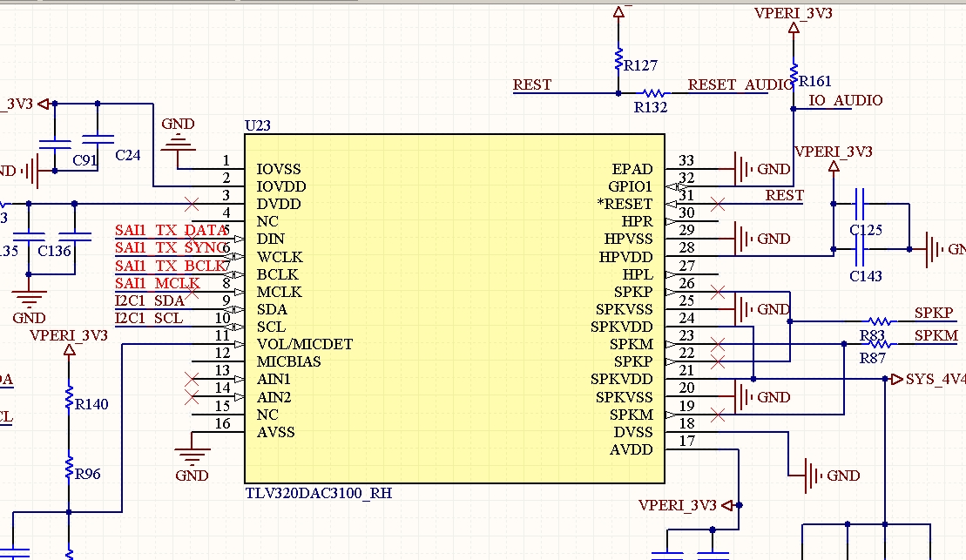Screen dimensions: 966x560
Task: Click the RESET_AUDIO net label
Action: [x=740, y=84]
